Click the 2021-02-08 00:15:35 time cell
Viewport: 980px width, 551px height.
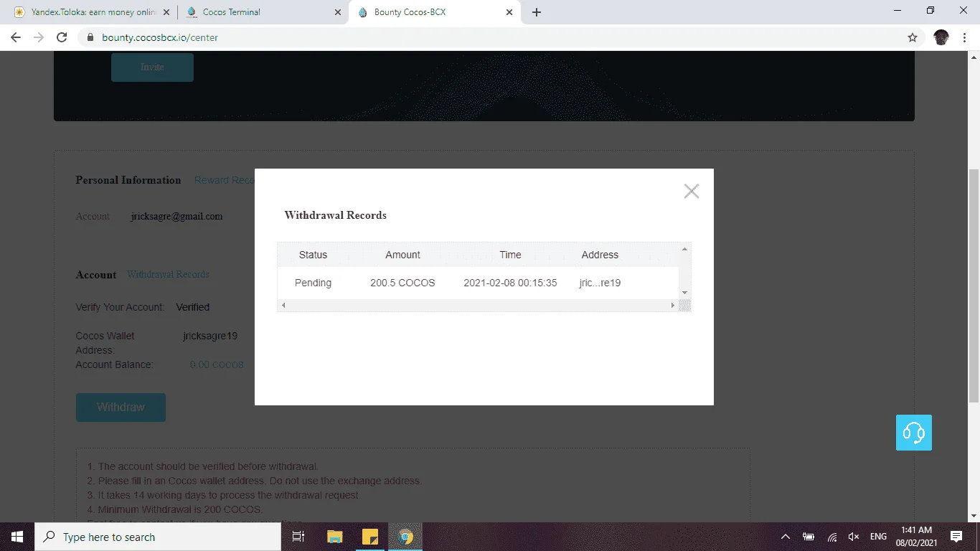[510, 283]
